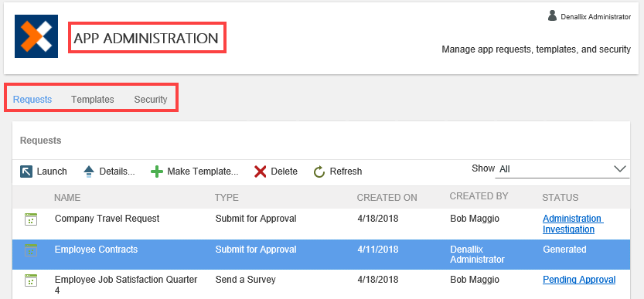Open the Administration Investigation status link
The width and height of the screenshot is (644, 299).
[x=573, y=224]
